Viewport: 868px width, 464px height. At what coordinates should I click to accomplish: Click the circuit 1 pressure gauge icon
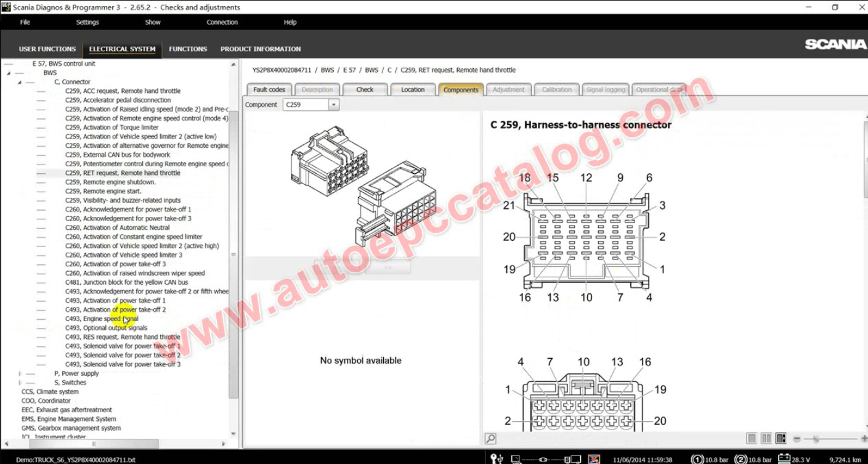pyautogui.click(x=697, y=459)
